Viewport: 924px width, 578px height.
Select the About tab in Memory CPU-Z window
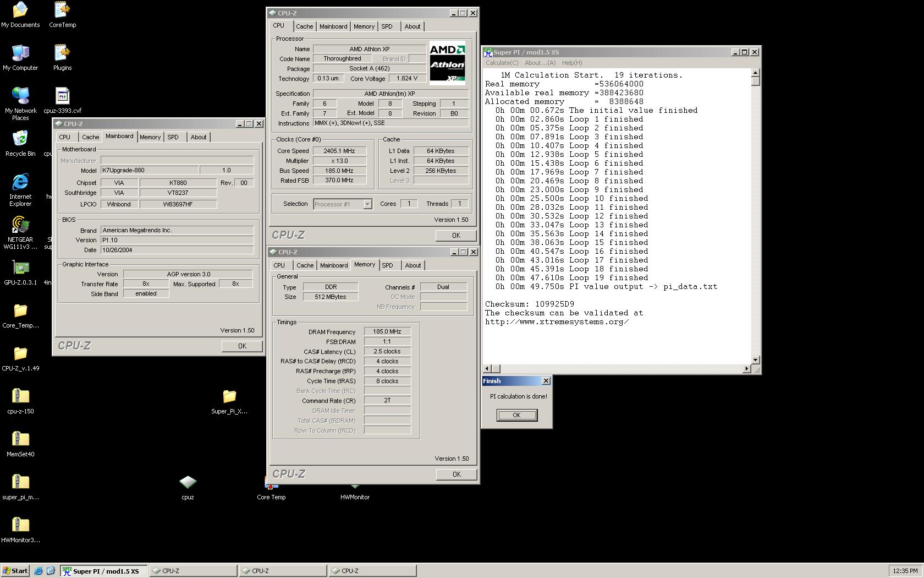click(413, 265)
